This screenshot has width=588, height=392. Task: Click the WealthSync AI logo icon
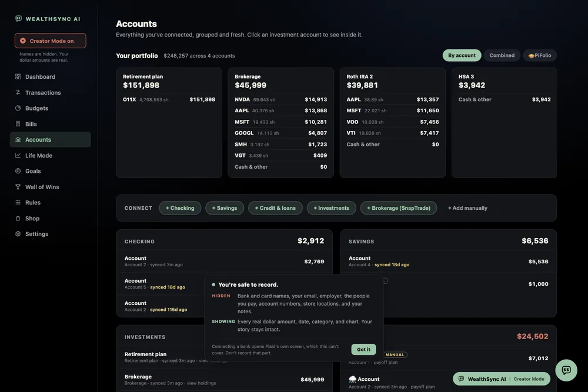click(x=18, y=18)
